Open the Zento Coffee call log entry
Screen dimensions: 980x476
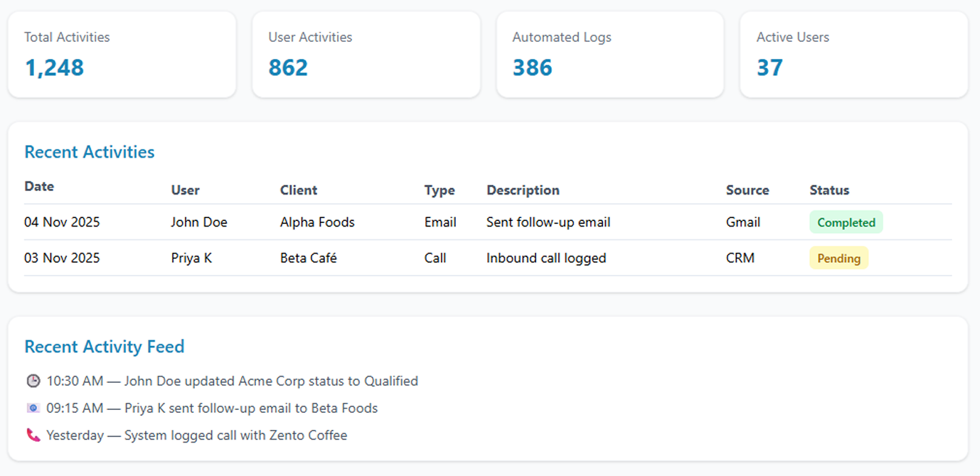(x=197, y=436)
